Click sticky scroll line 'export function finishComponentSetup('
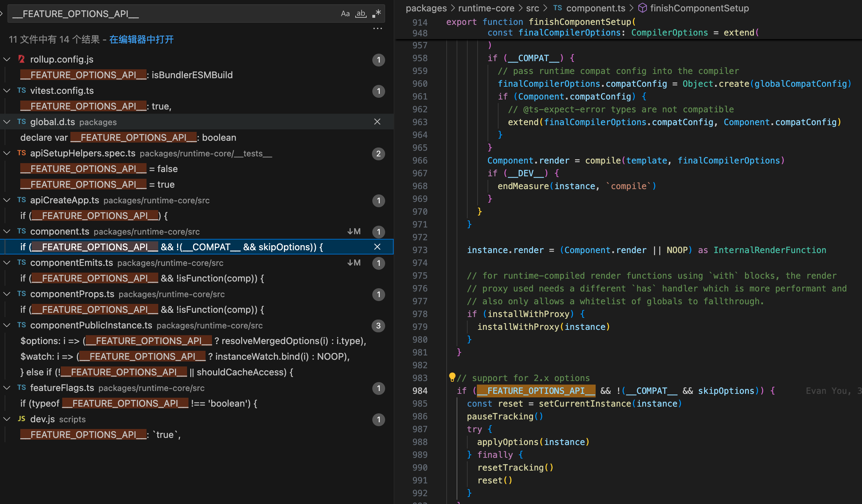Viewport: 862px width, 504px height. coord(541,22)
